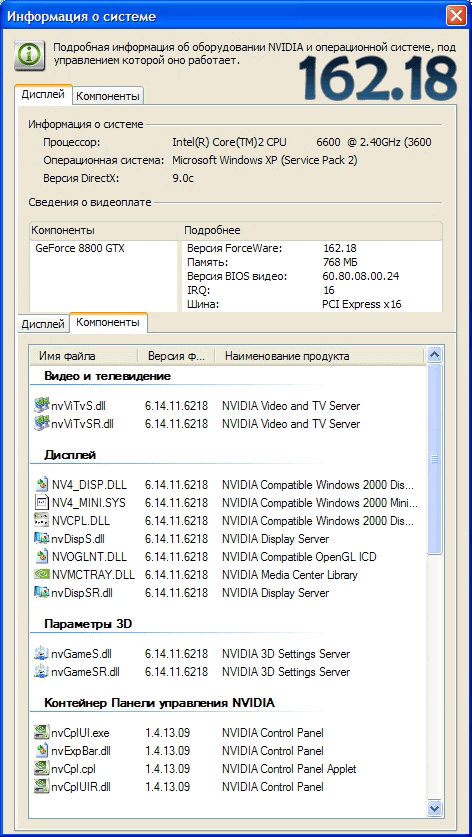Click the Видео и телевидение group heading
472x837 pixels.
107,376
